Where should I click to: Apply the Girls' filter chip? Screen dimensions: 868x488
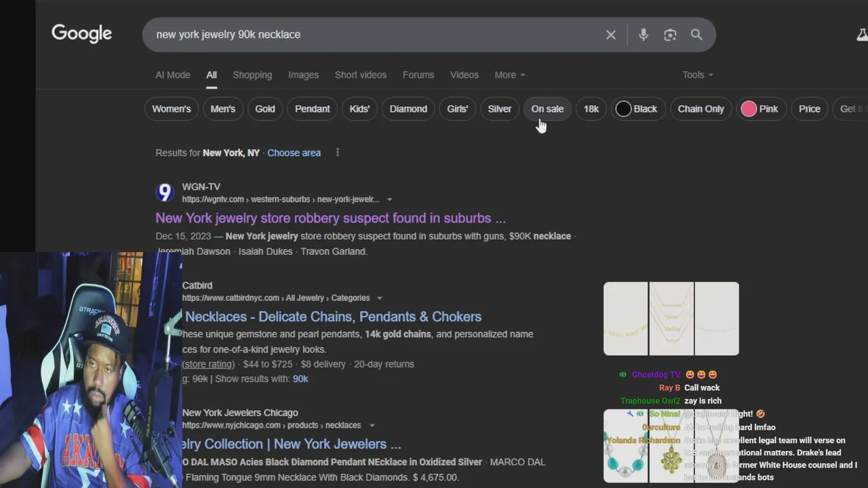point(458,108)
